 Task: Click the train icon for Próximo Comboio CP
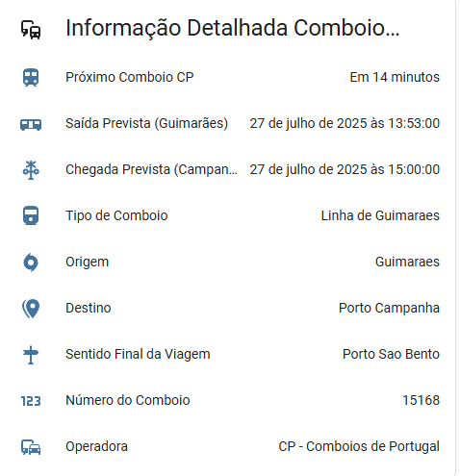click(x=31, y=77)
